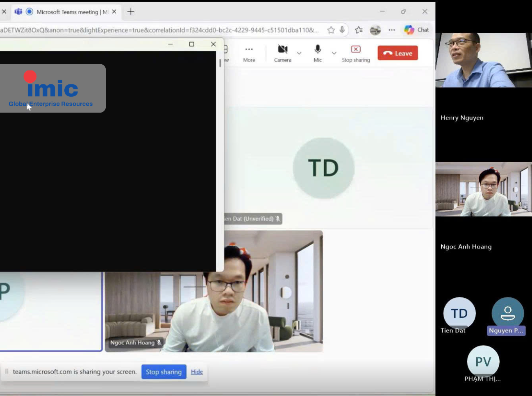This screenshot has width=532, height=396.
Task: Expand the Camera options chevron
Action: tap(299, 53)
